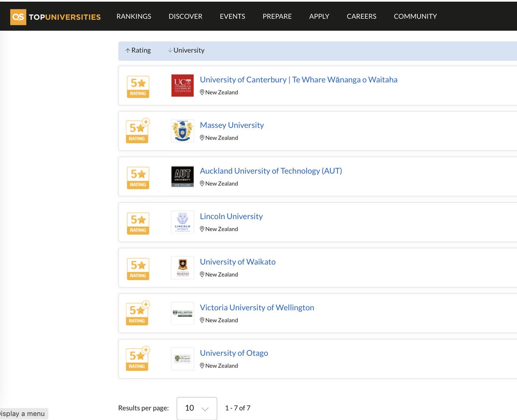Click New Zealand location under Massey University
Image resolution: width=517 pixels, height=420 pixels.
219,138
